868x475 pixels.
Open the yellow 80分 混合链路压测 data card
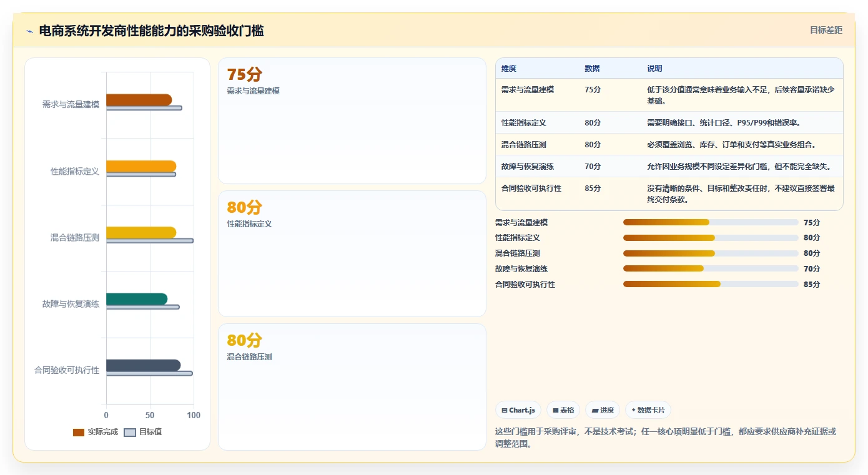(x=352, y=387)
